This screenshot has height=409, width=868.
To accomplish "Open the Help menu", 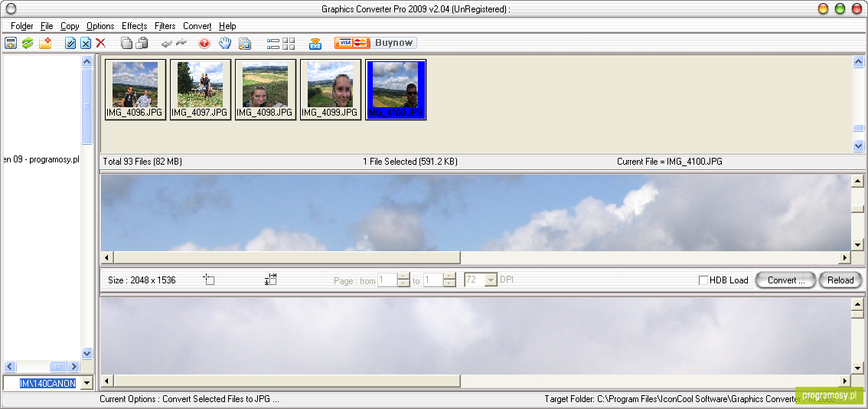I will coord(227,26).
